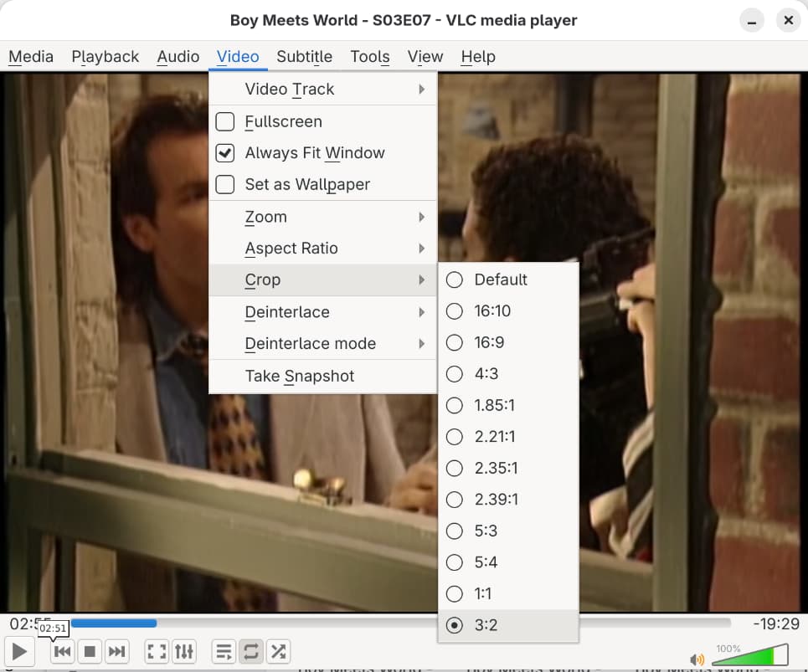808x672 pixels.
Task: Open the Help menu
Action: tap(478, 57)
